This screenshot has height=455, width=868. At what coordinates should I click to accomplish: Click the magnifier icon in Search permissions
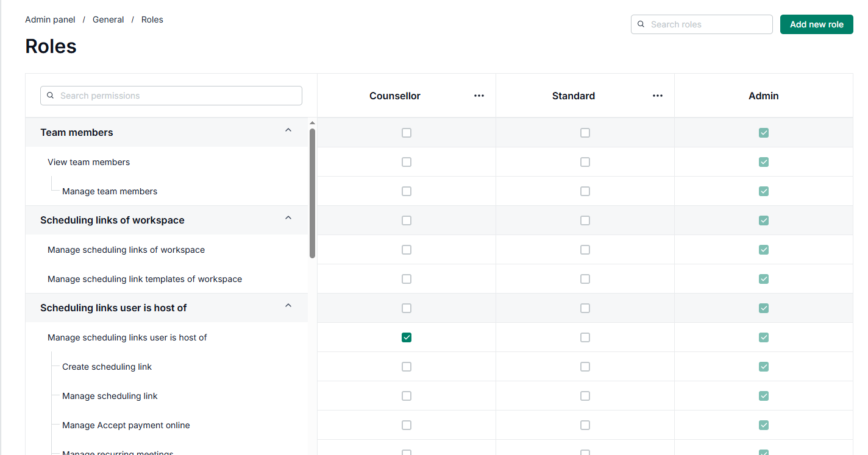tap(51, 96)
